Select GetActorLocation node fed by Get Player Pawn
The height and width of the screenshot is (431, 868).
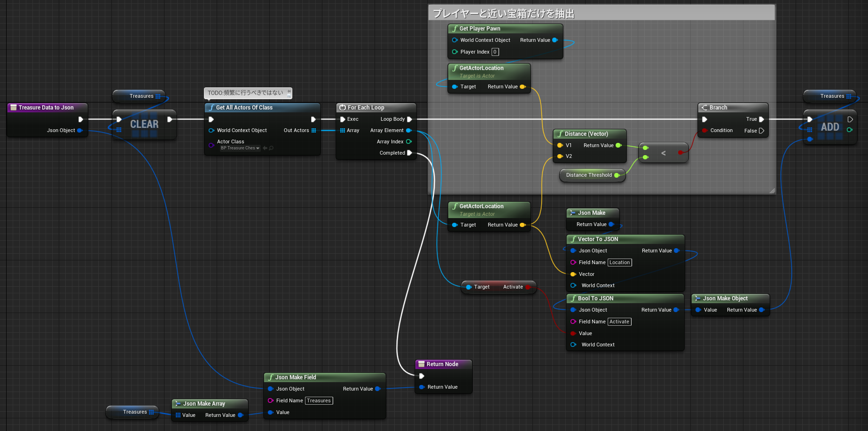[x=489, y=78]
